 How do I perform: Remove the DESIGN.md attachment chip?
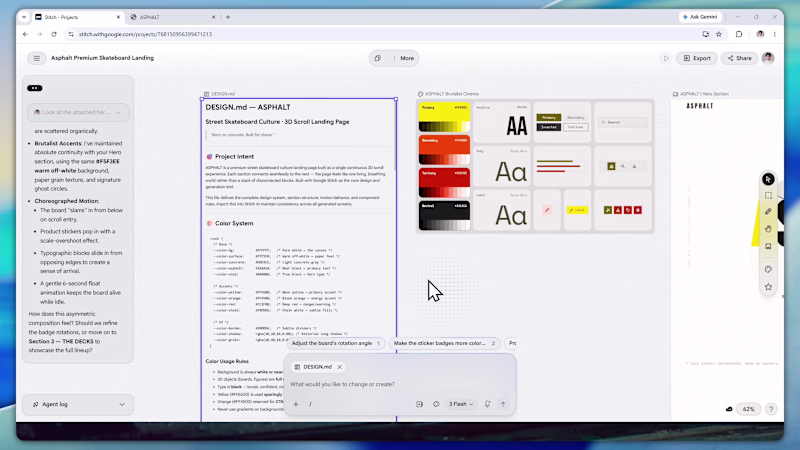click(340, 367)
